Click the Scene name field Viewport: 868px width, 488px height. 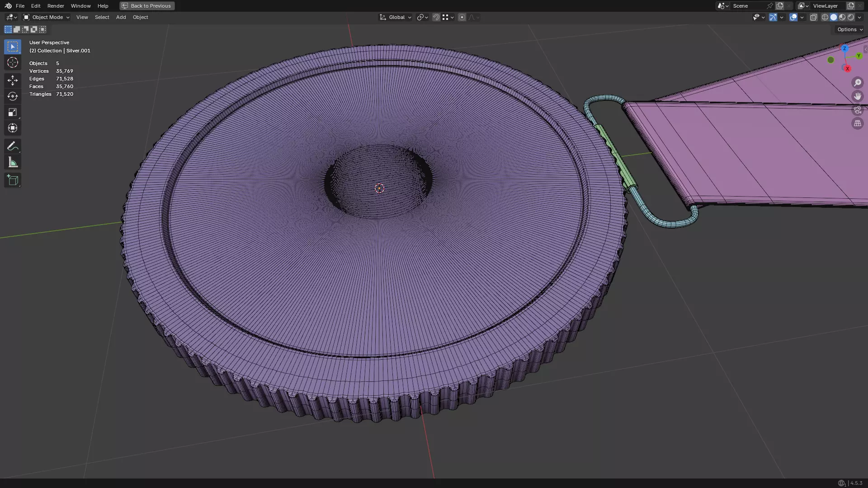(748, 6)
